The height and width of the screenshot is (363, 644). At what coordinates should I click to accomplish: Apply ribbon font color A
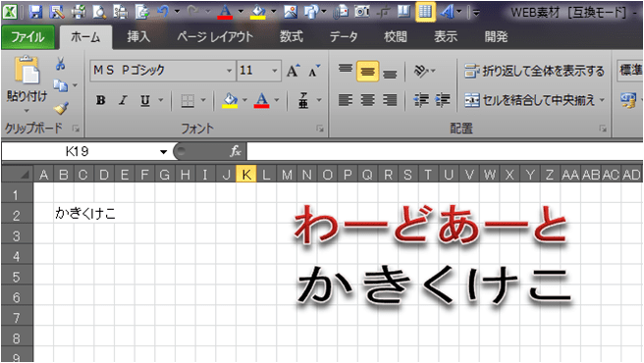pos(261,100)
